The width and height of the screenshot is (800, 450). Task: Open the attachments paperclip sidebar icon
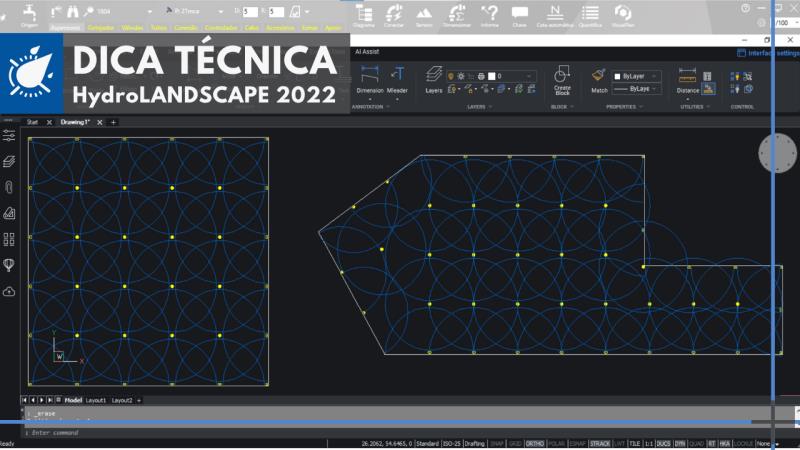pyautogui.click(x=9, y=187)
